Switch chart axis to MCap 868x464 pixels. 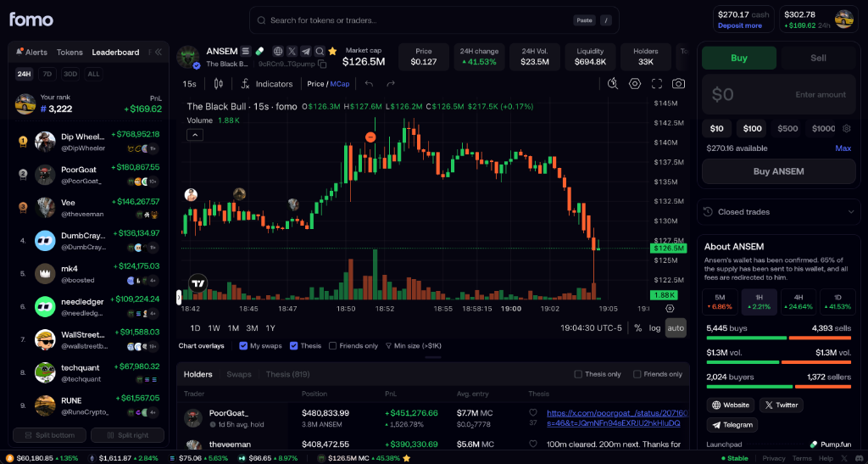click(x=341, y=84)
